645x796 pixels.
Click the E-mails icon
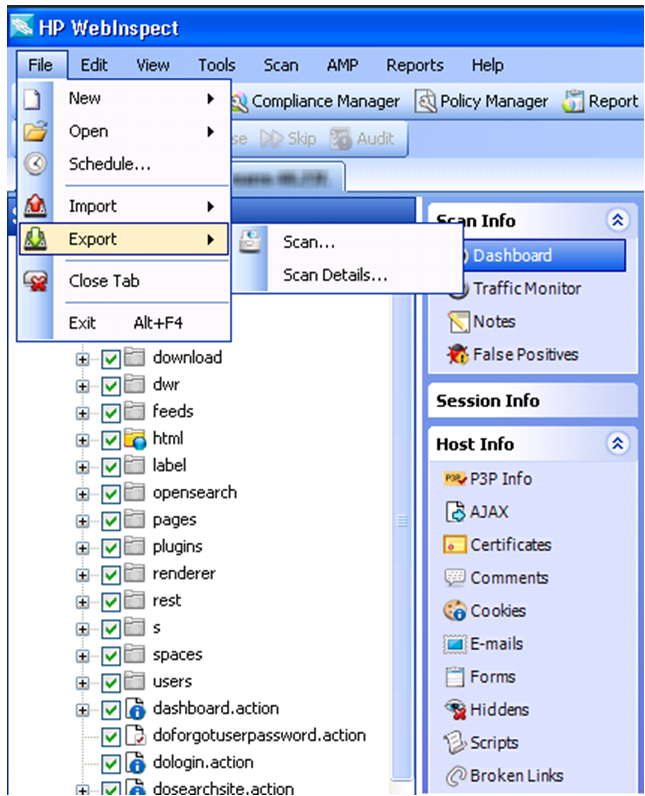coord(454,644)
